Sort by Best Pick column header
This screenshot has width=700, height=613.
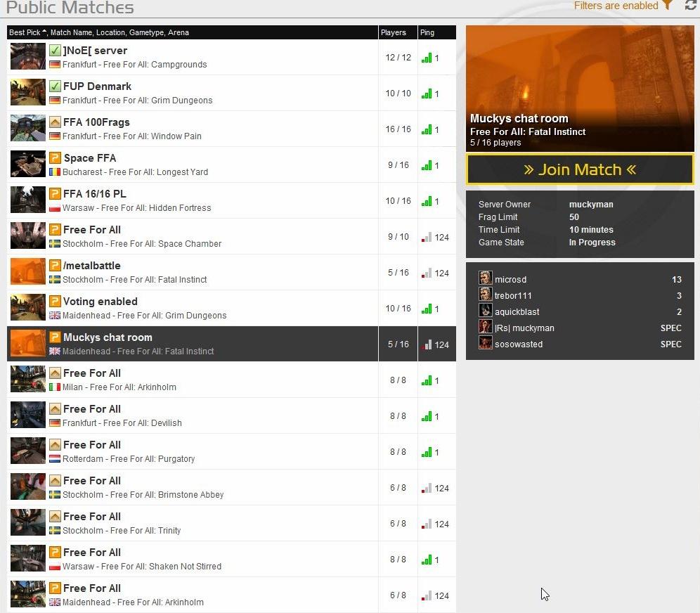tap(28, 32)
